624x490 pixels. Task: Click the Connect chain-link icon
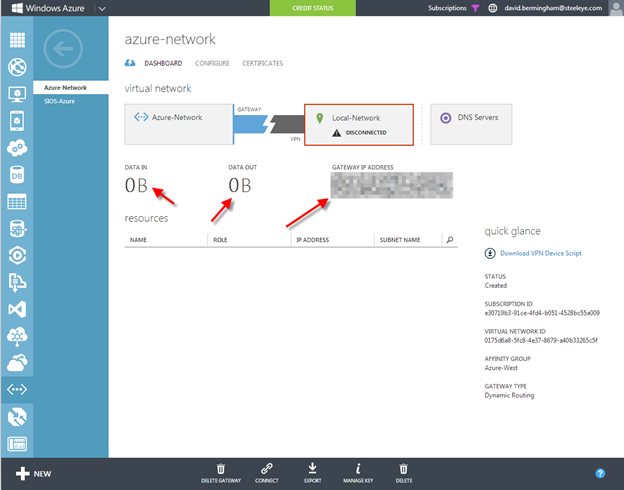[266, 467]
